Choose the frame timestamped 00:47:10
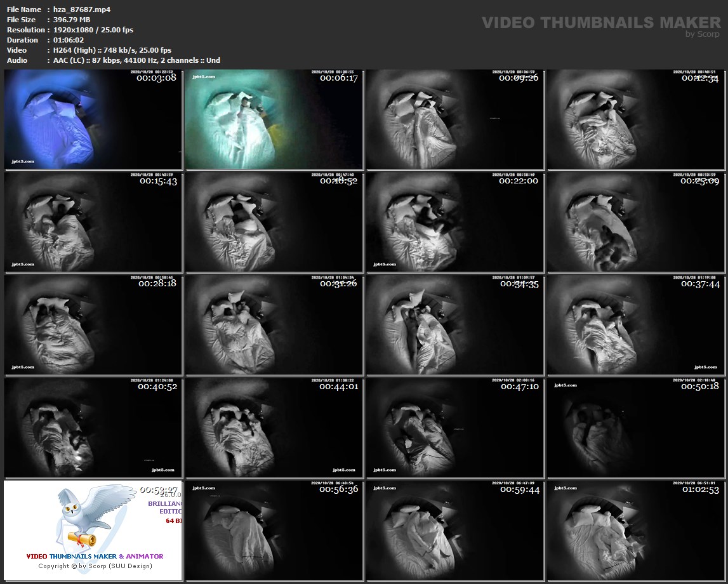 456,428
